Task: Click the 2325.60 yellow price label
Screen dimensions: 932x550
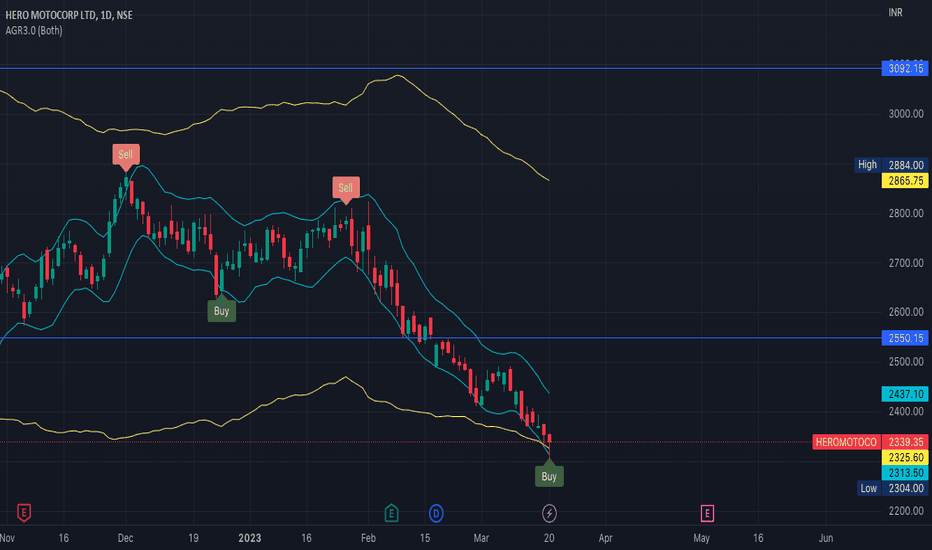Action: [905, 457]
